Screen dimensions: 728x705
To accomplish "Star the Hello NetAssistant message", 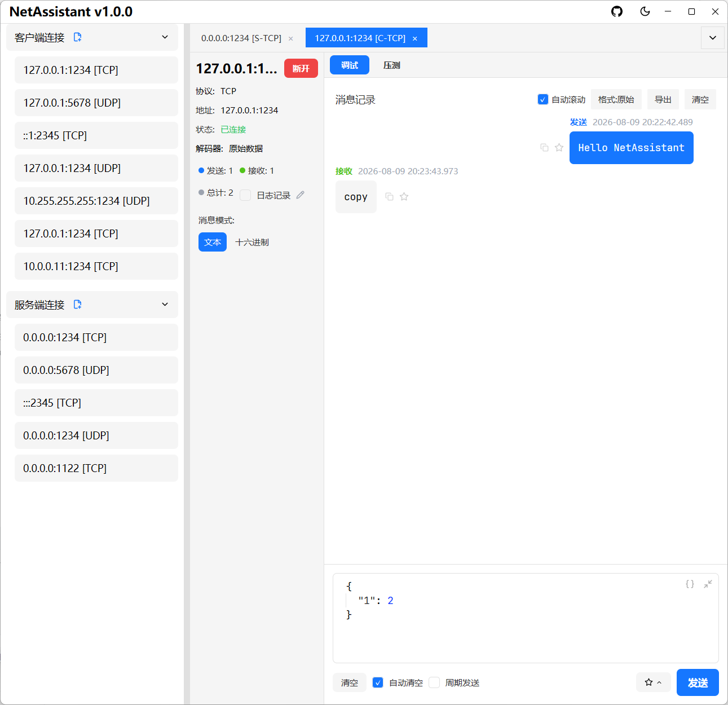I will (559, 148).
